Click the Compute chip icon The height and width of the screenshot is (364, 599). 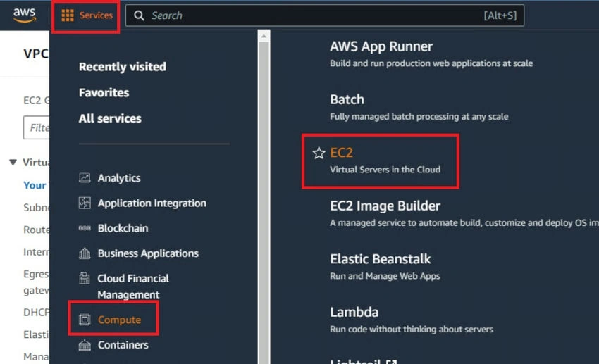[x=85, y=320]
